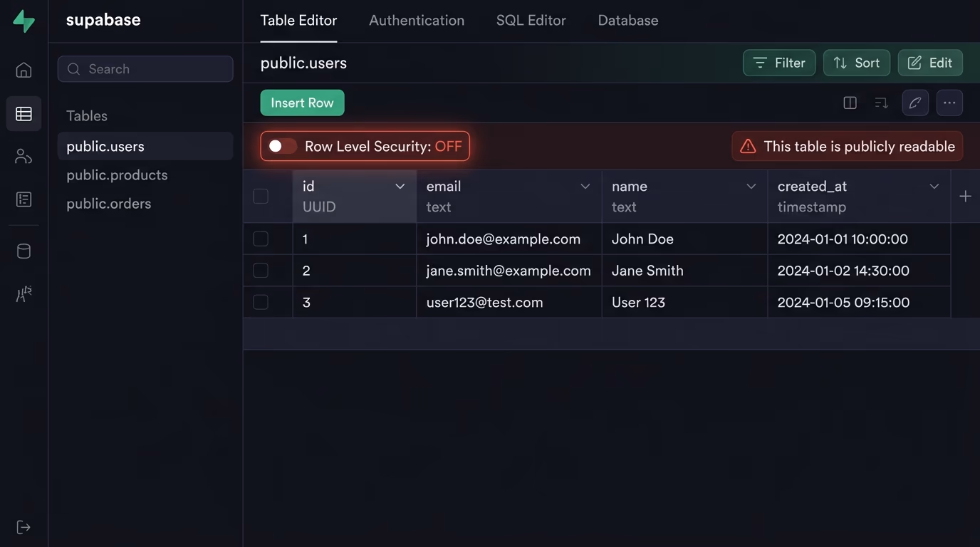Click the pen edit icon button
Screen dimensions: 980x547
point(915,103)
